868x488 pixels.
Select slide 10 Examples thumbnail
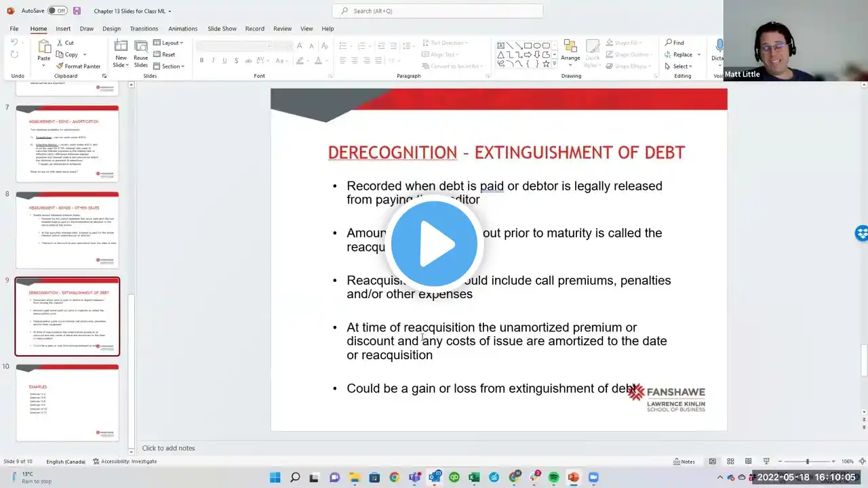pyautogui.click(x=67, y=403)
